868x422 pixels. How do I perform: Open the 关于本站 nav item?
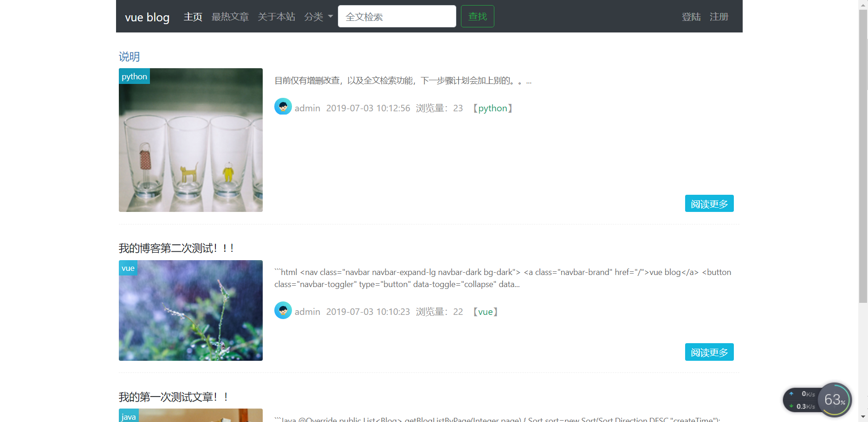coord(276,17)
